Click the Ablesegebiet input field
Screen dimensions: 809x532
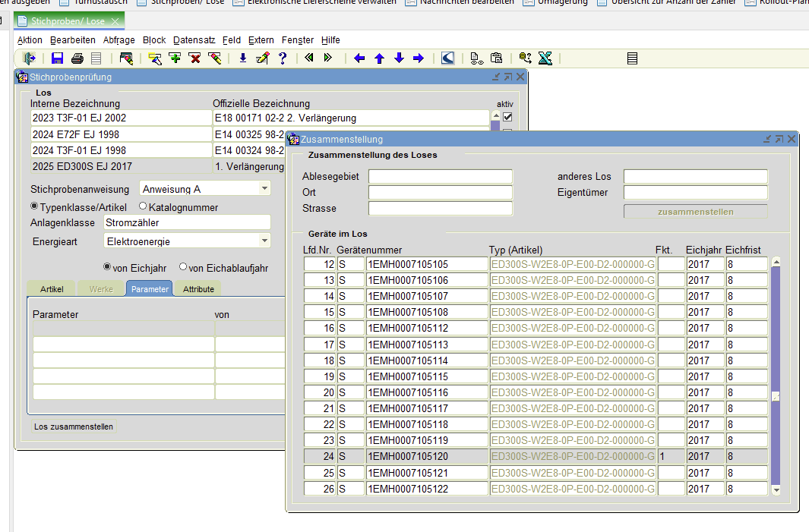[440, 177]
